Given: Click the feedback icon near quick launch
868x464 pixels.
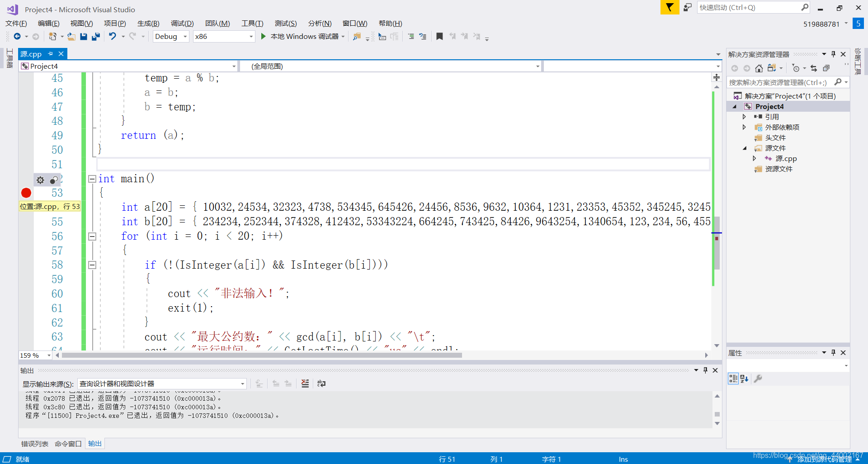Looking at the screenshot, I should 687,7.
